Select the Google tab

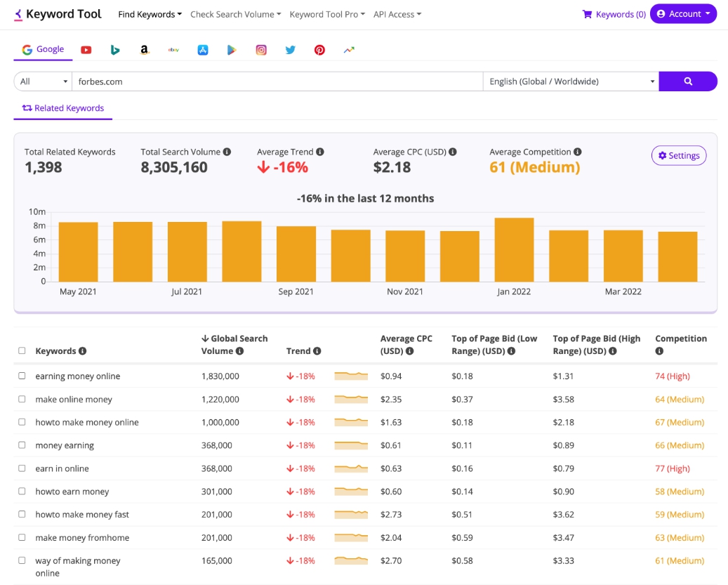[x=44, y=49]
